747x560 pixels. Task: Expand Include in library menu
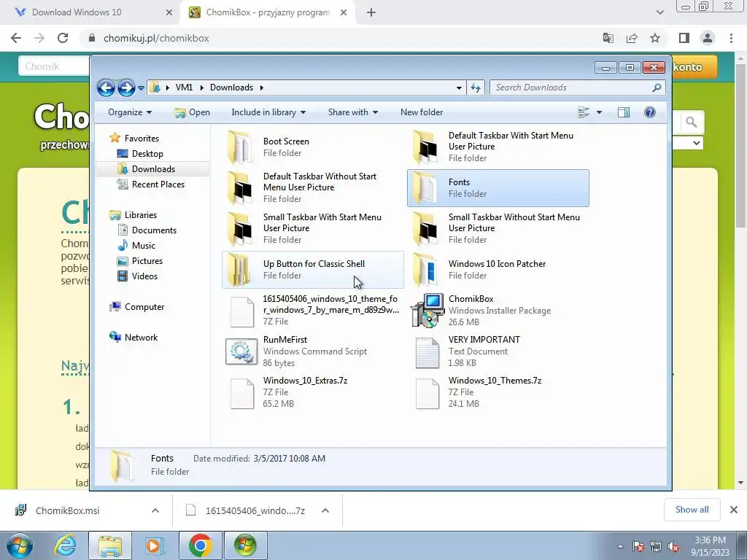pos(268,112)
